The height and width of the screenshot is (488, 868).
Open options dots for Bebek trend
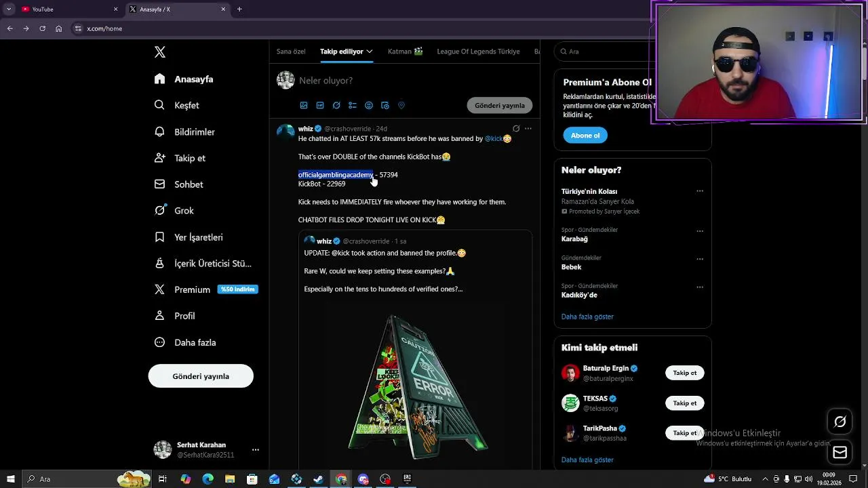click(x=700, y=259)
